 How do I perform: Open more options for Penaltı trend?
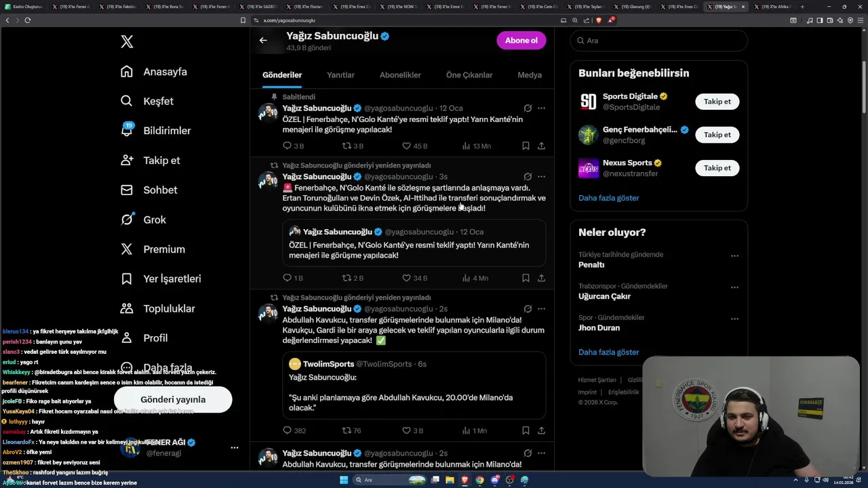[734, 256]
